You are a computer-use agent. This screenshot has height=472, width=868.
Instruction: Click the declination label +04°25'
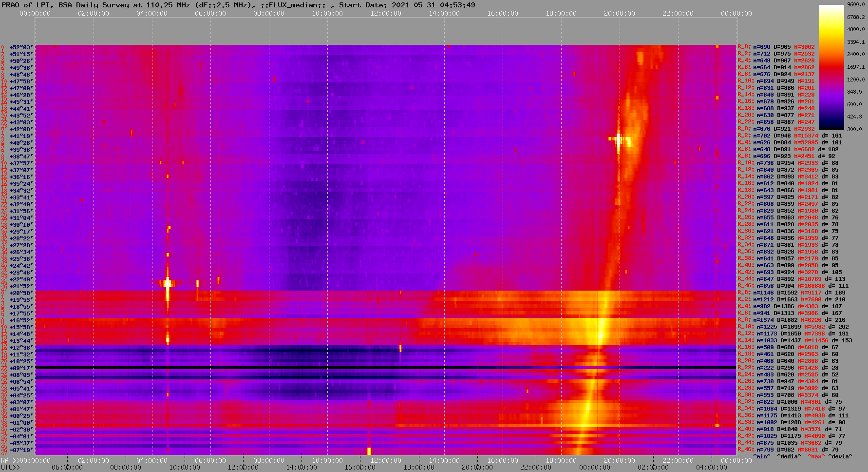[21, 395]
